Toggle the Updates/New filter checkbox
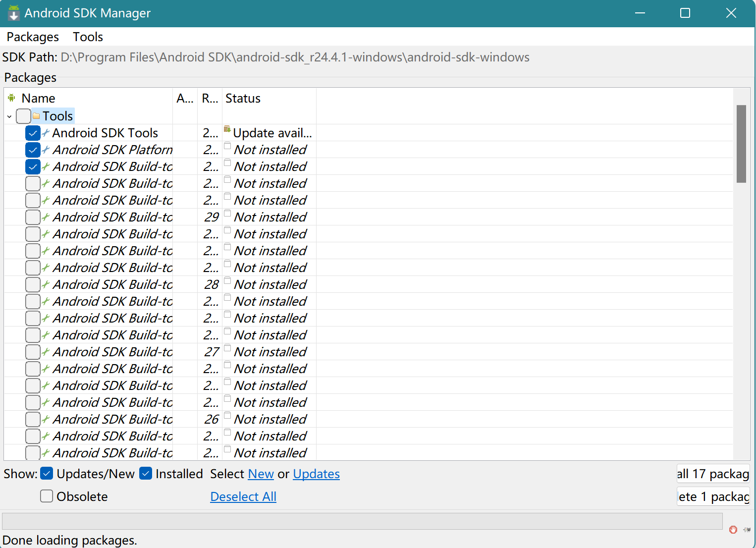Image resolution: width=756 pixels, height=548 pixels. 46,474
